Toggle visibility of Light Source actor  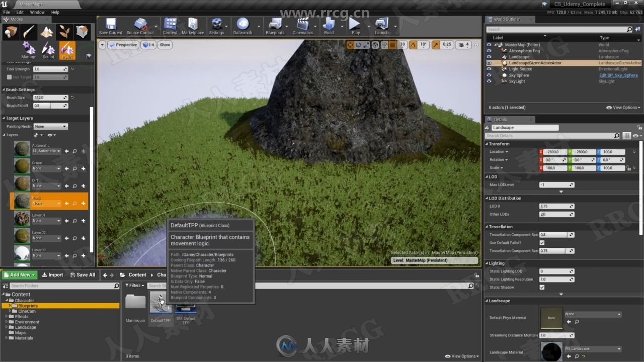489,69
